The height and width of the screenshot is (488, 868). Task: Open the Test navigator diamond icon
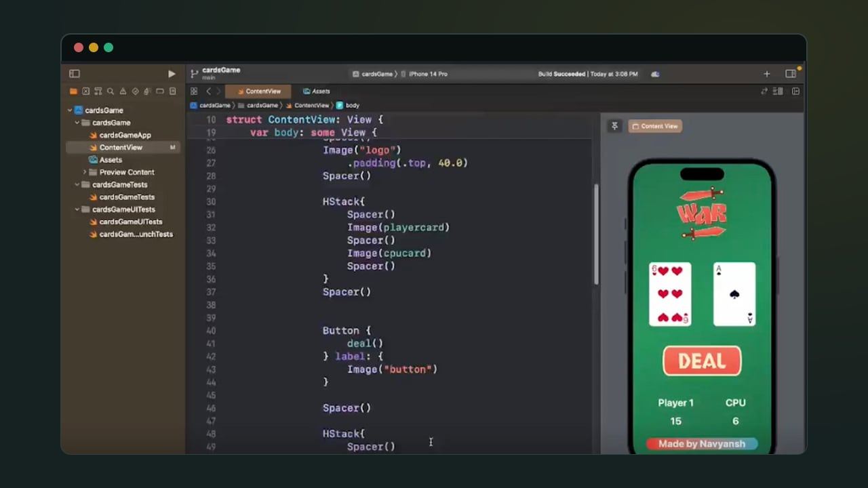(x=135, y=91)
